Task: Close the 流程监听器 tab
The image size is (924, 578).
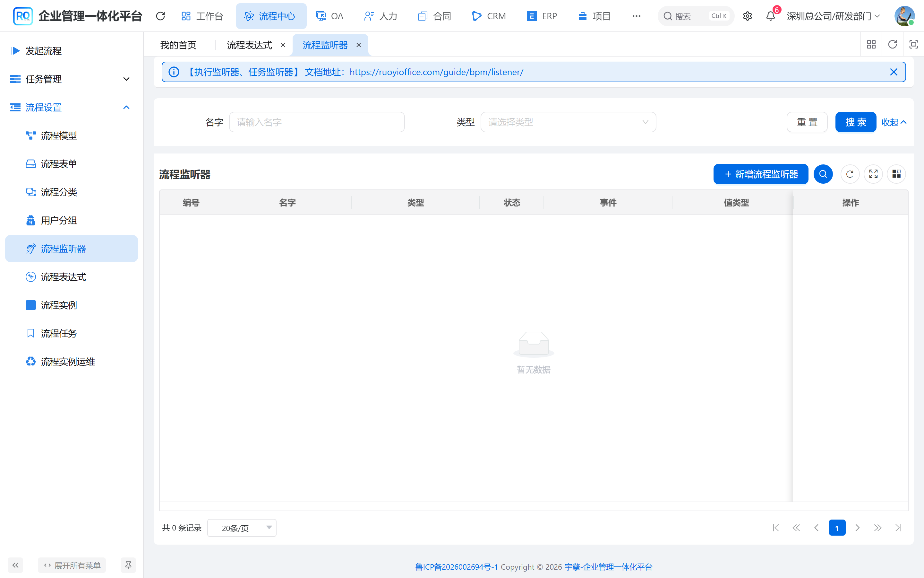Action: (x=358, y=45)
